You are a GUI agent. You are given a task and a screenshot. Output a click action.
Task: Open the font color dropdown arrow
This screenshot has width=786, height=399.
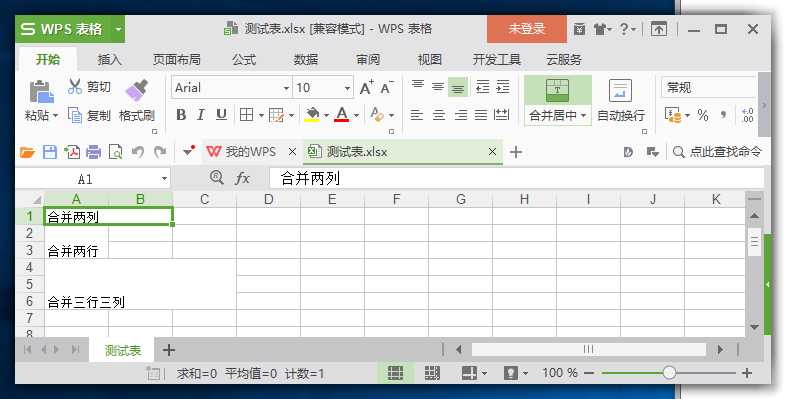pyautogui.click(x=356, y=115)
